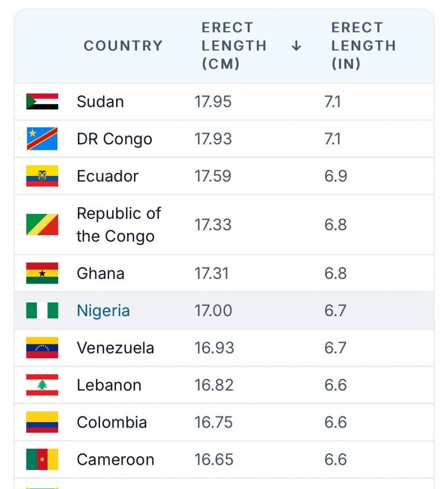Click the 17.95 value for Sudan
The image size is (448, 489).
pos(213,101)
